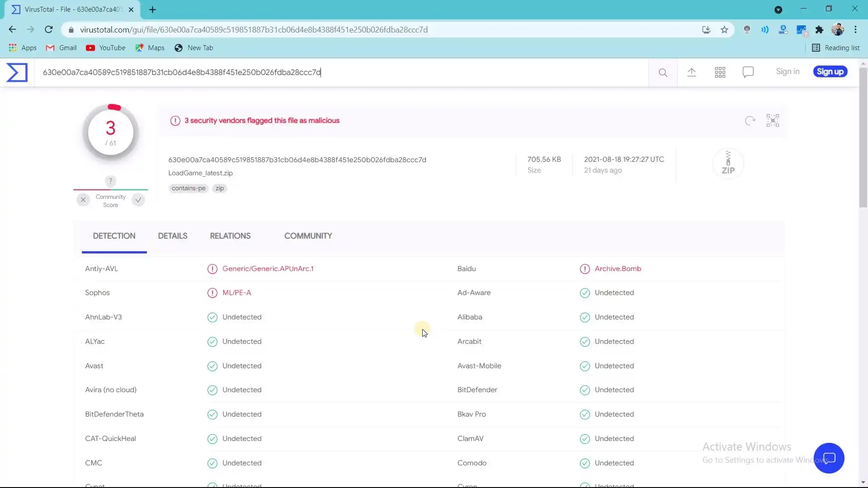This screenshot has height=488, width=868.
Task: Open Chrome extensions puzzle icon
Action: pos(819,30)
